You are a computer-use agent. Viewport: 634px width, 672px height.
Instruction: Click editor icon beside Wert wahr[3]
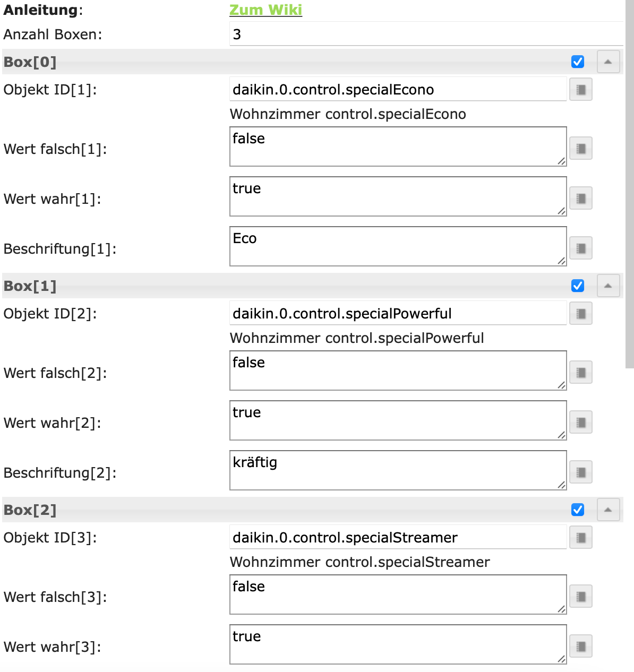(580, 646)
